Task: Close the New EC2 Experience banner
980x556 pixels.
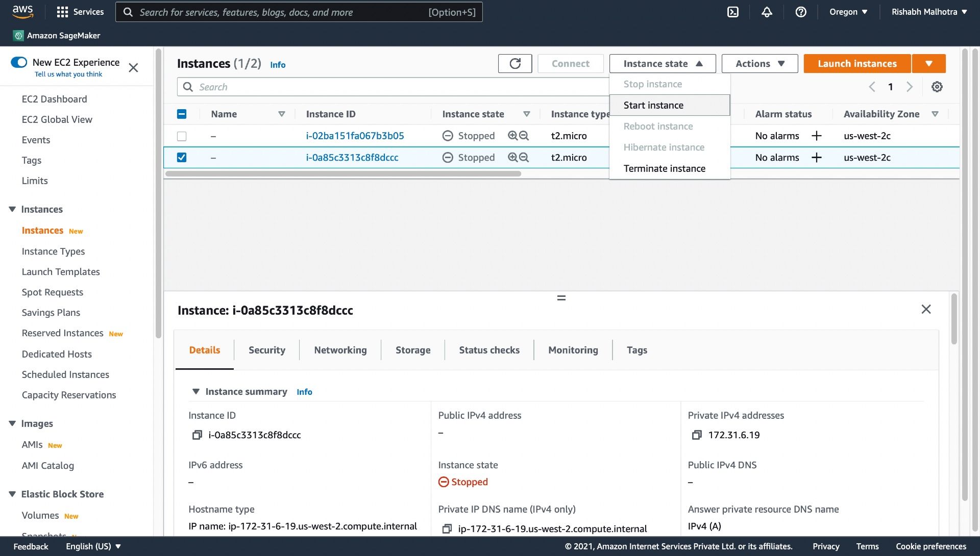Action: tap(133, 68)
